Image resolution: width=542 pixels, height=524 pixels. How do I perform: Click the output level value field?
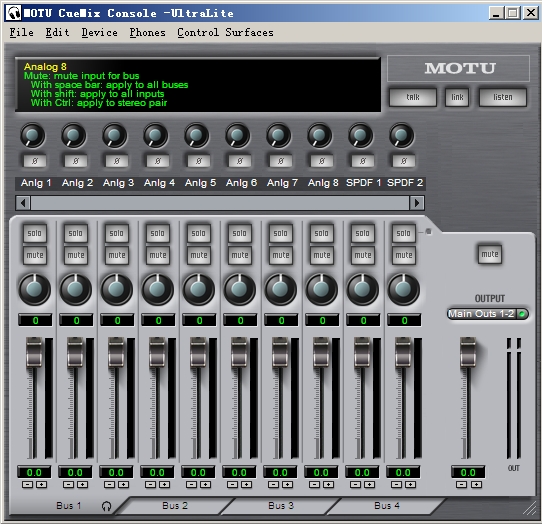point(468,472)
